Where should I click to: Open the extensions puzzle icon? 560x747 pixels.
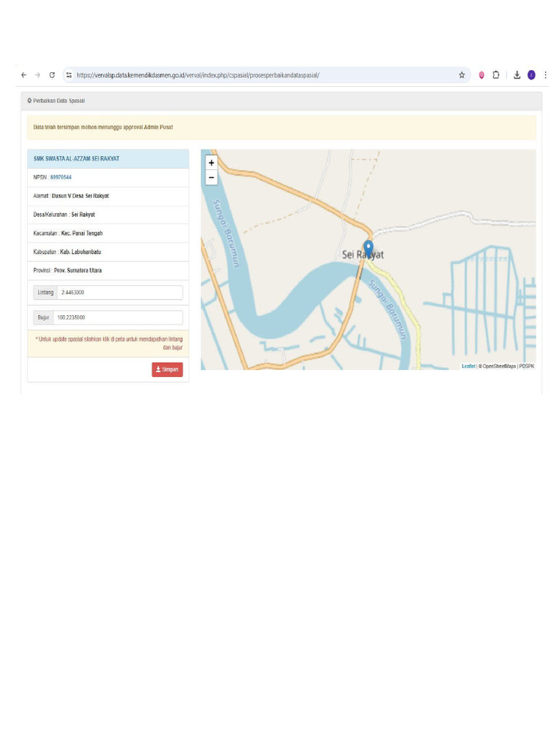click(x=496, y=75)
